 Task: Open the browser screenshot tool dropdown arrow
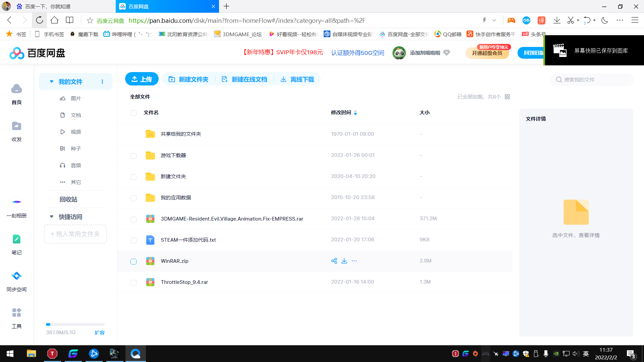(x=578, y=20)
